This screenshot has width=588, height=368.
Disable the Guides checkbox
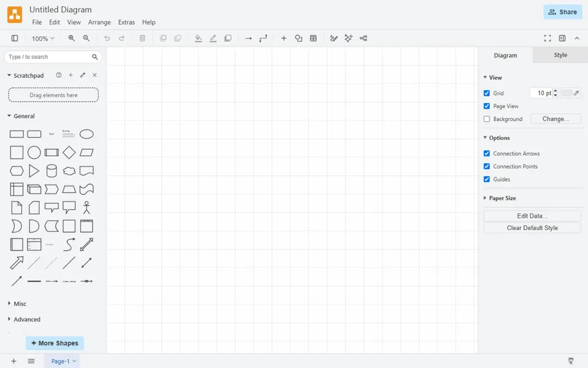point(487,180)
